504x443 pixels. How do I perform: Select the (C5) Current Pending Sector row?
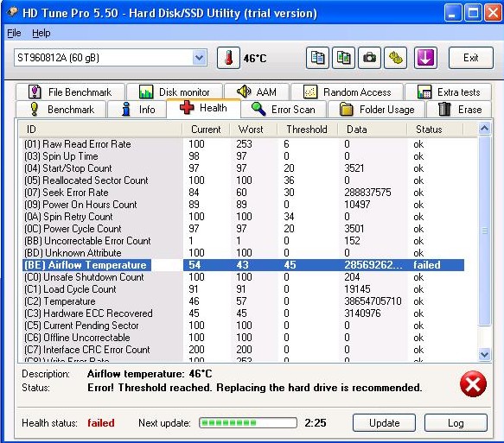(243, 326)
